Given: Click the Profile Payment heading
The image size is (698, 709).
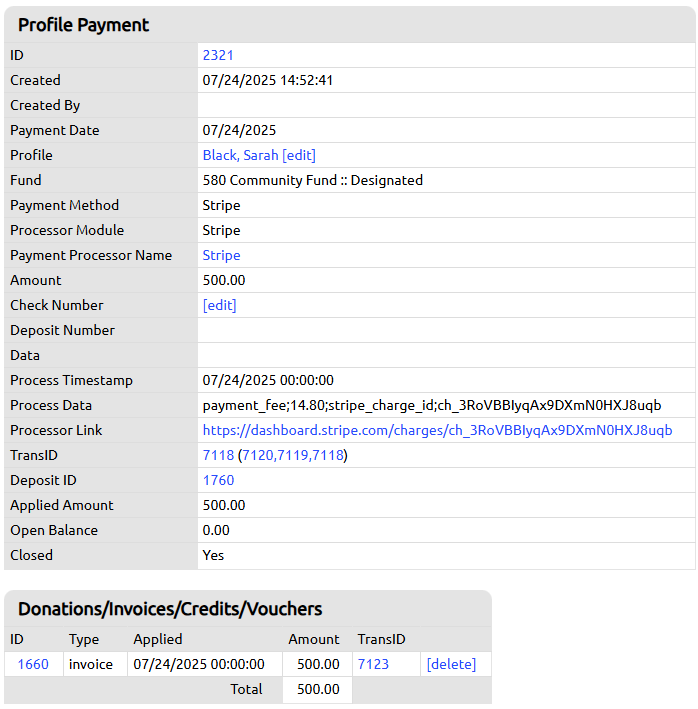Looking at the screenshot, I should click(x=84, y=25).
